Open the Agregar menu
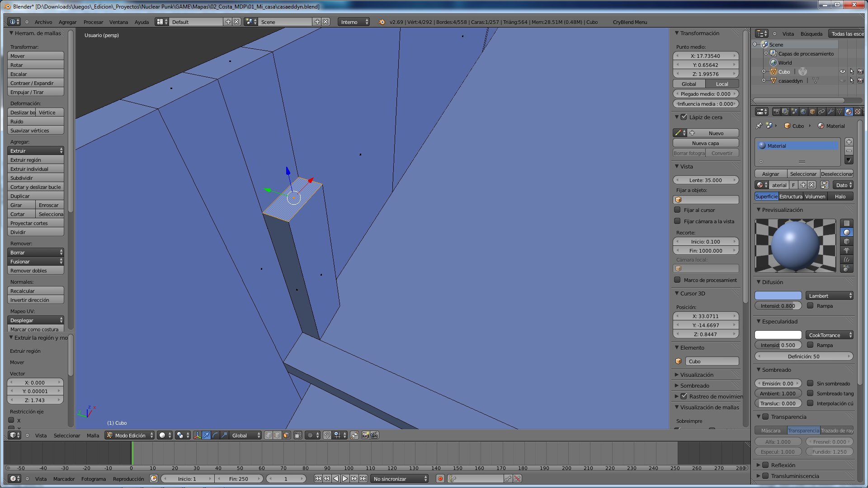 click(x=67, y=22)
